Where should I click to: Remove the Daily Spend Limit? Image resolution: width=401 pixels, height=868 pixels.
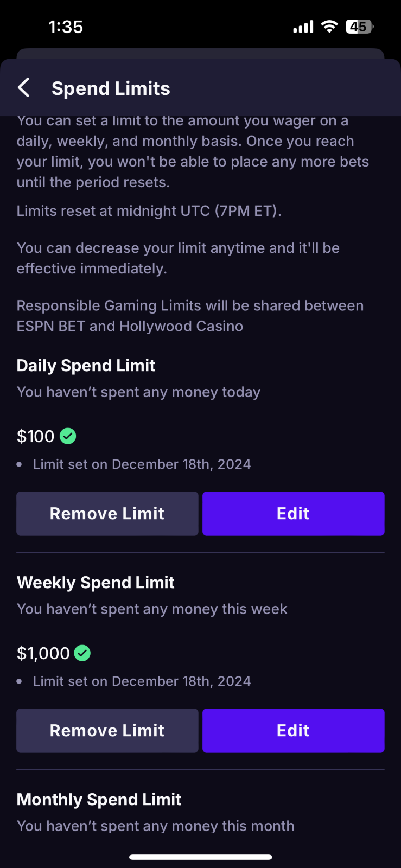107,514
